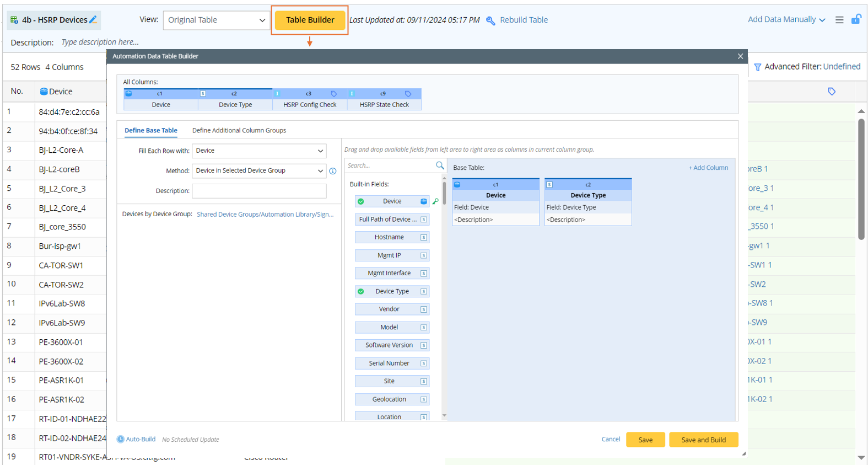Screen dimensions: 868x465
Task: Select the Define Base Table tab
Action: pyautogui.click(x=150, y=131)
